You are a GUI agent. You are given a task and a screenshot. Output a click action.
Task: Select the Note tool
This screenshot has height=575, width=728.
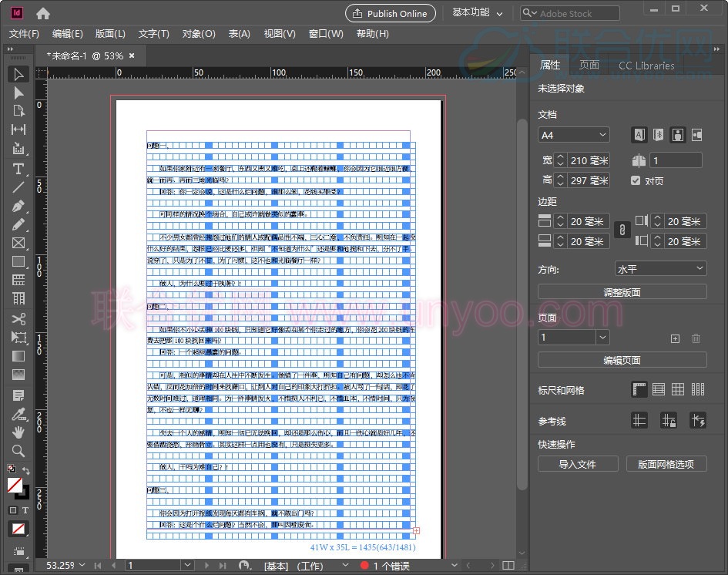pyautogui.click(x=18, y=395)
